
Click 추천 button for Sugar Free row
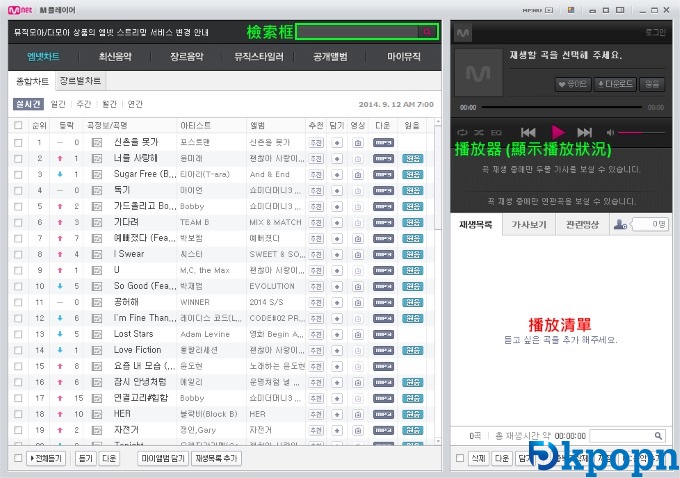point(316,174)
